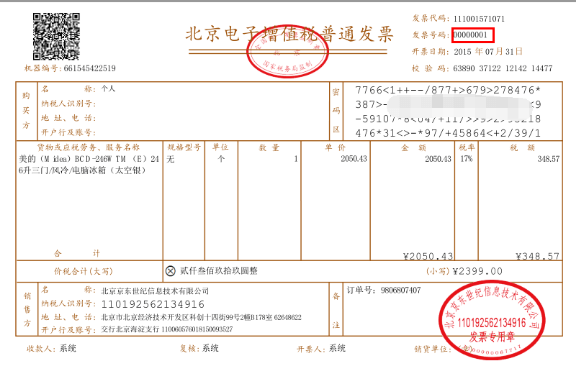Select invoice code 111001571071
This screenshot has width=576, height=367.
[479, 19]
